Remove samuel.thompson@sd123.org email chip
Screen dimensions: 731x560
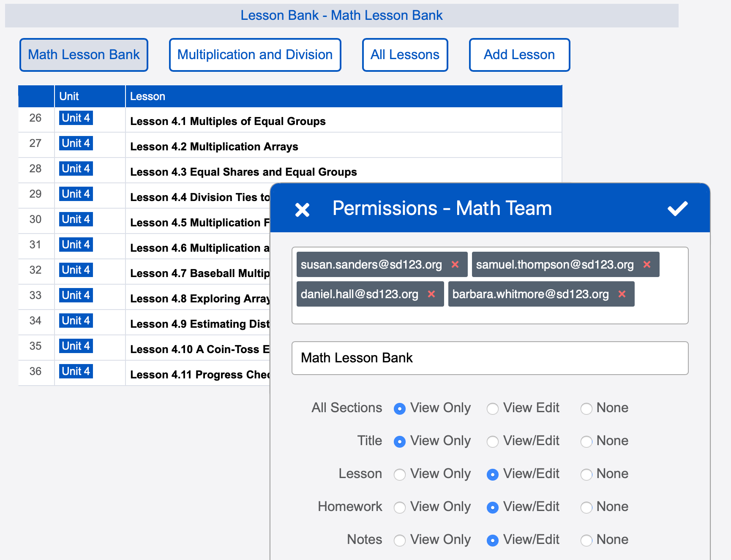(647, 264)
